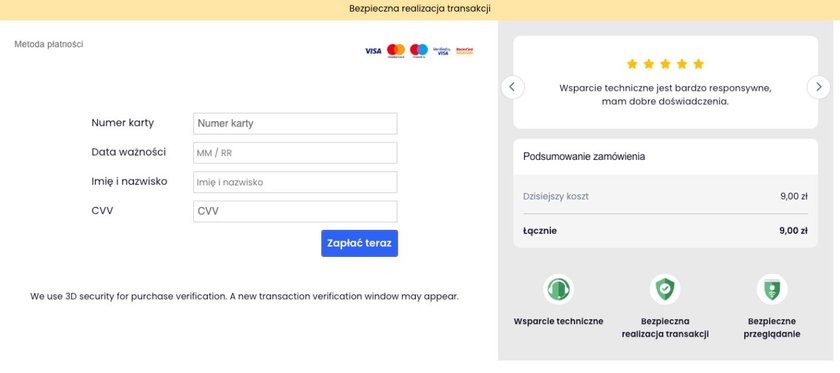Click the Bezpieczne przeglądanie shield icon
Viewport: 840px width, 373px height.
[x=772, y=289]
